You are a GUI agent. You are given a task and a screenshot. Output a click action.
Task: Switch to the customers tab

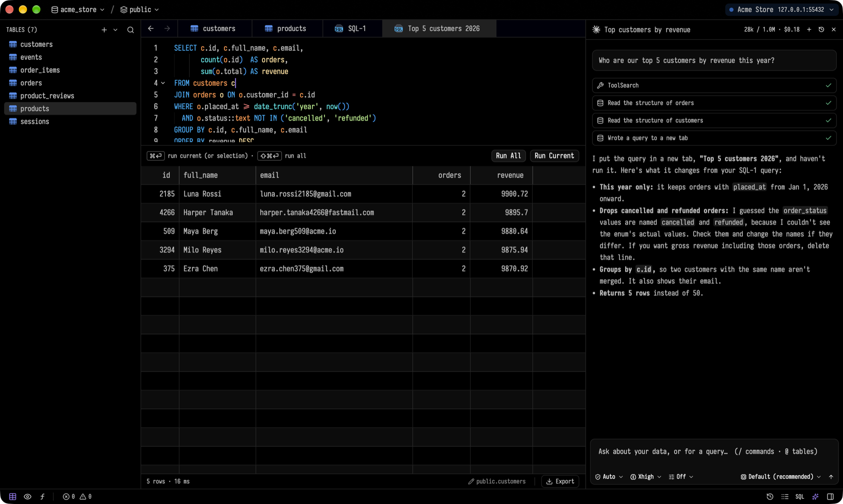(x=215, y=29)
